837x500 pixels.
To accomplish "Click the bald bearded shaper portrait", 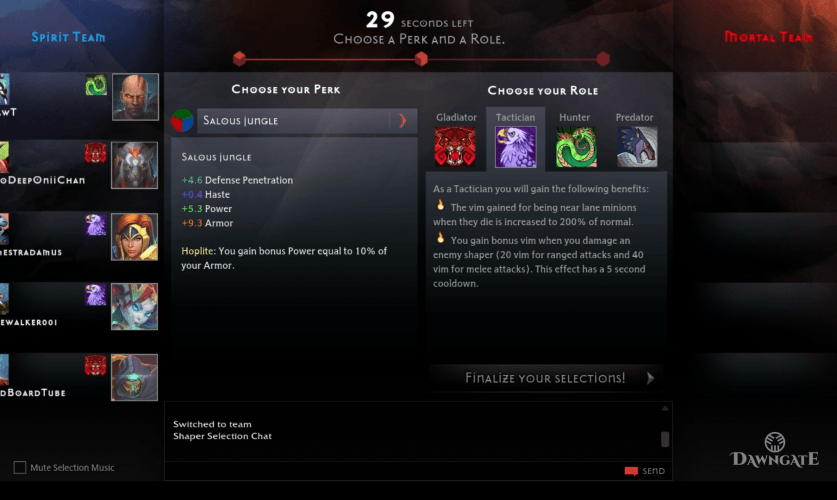I will (135, 97).
